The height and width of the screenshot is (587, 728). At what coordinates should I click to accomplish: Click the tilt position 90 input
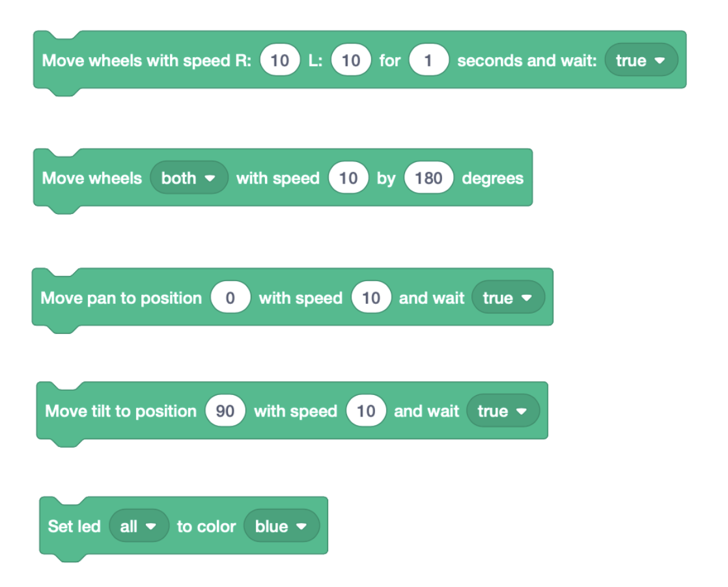coord(225,411)
